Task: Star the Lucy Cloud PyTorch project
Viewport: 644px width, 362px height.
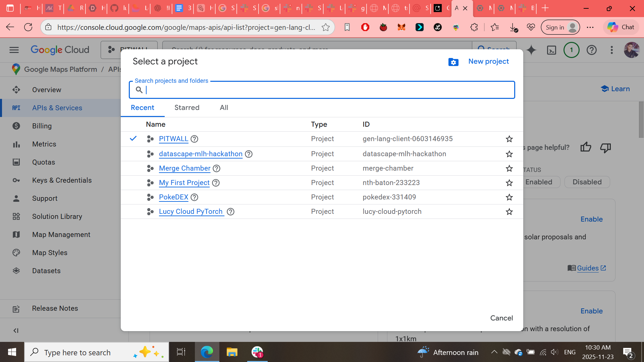Action: (x=509, y=212)
